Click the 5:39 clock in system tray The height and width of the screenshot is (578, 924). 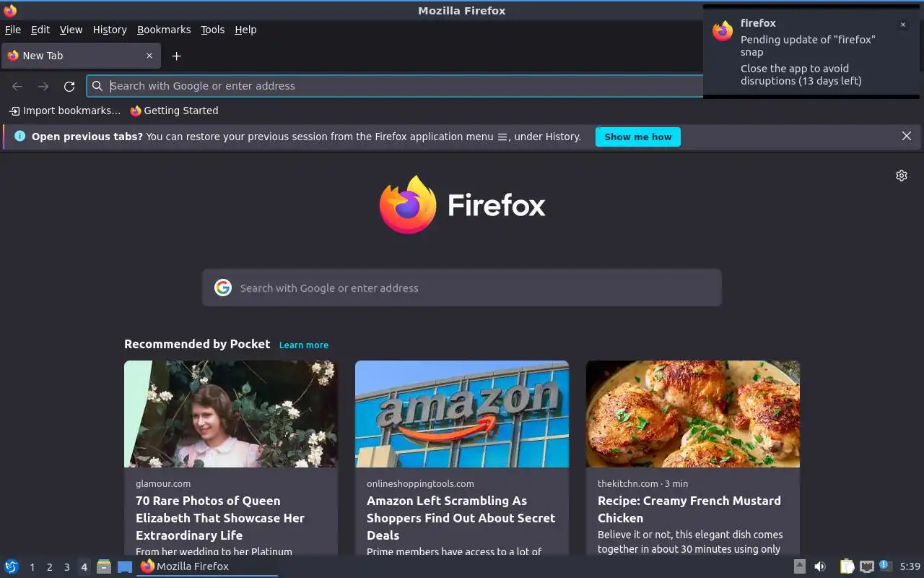tap(910, 566)
